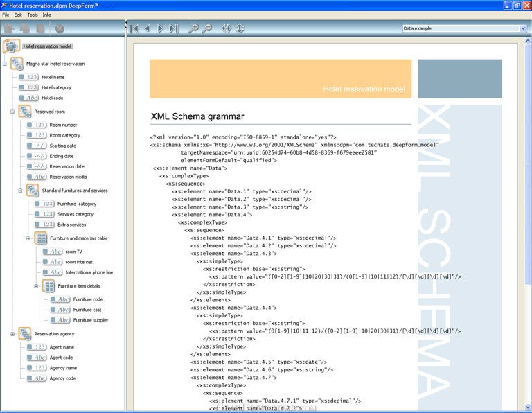Select Furniture code tree item
Viewport: 532px width, 413px height.
(x=88, y=299)
